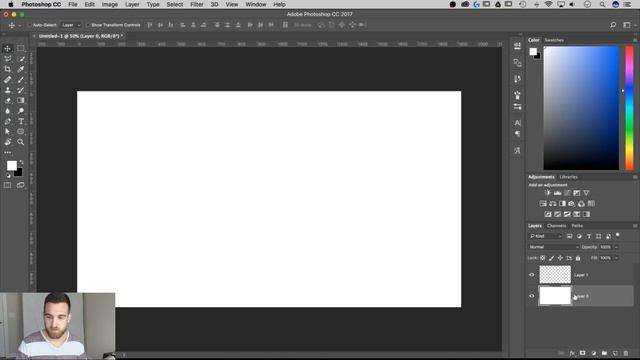
Task: Select the Rectangular Marquee tool
Action: 20,49
